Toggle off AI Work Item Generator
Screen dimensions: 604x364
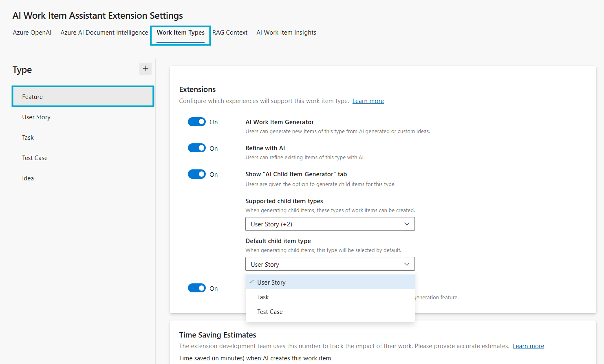pyautogui.click(x=197, y=121)
